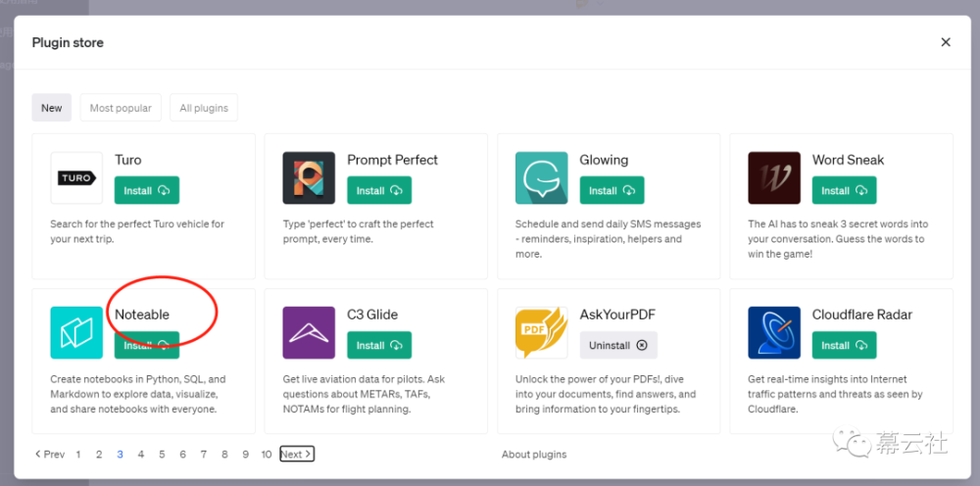Viewport: 980px width, 486px height.
Task: Click the sneak 3 secret words description
Action: pyautogui.click(x=838, y=239)
